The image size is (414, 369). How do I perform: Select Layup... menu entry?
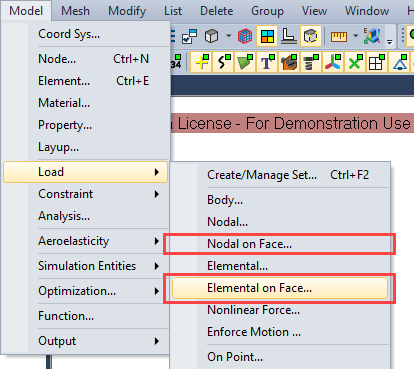click(x=86, y=147)
